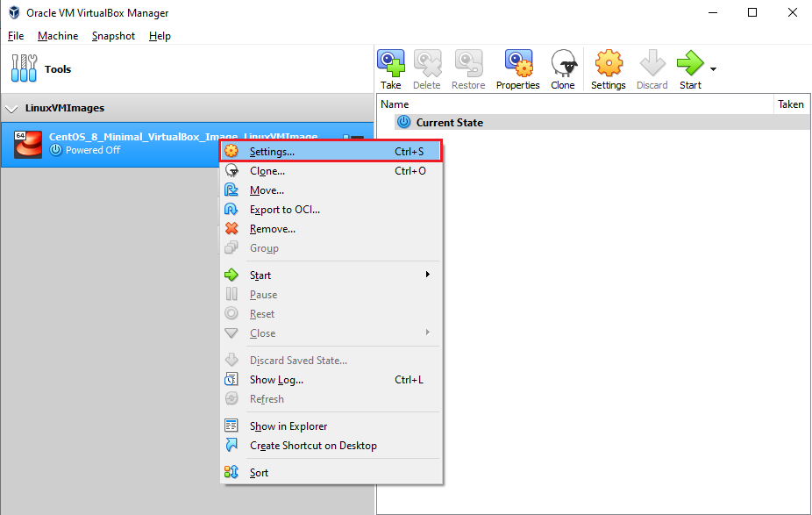Open snapshot Properties from the toolbar
Viewport: 812px width, 515px height.
pos(518,70)
